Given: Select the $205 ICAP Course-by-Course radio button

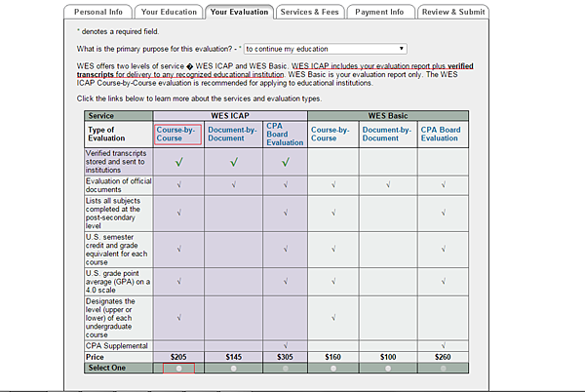Looking at the screenshot, I should pos(178,369).
